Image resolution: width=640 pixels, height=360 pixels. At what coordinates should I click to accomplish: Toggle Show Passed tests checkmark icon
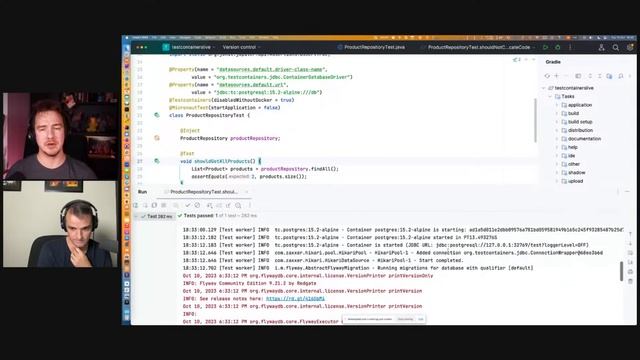pyautogui.click(x=188, y=205)
